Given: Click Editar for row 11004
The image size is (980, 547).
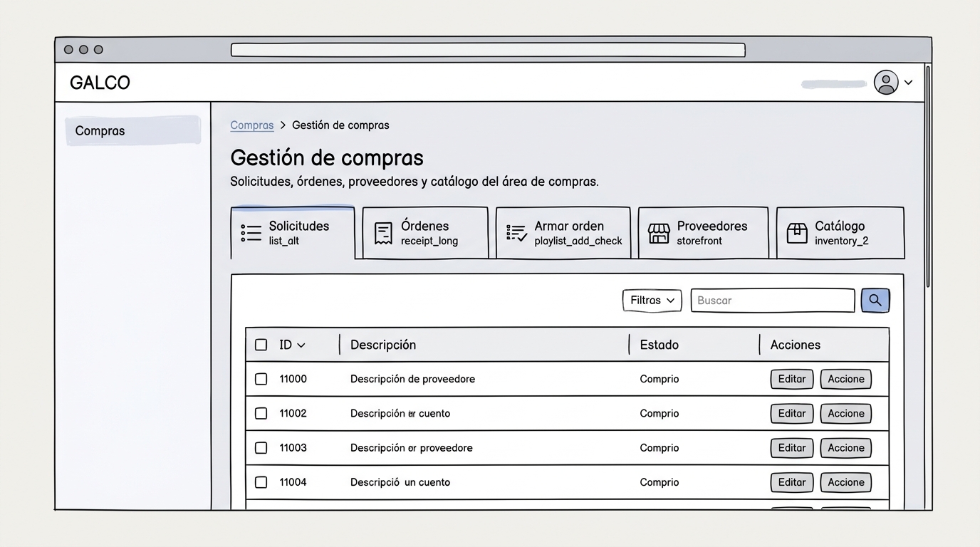Looking at the screenshot, I should (792, 482).
